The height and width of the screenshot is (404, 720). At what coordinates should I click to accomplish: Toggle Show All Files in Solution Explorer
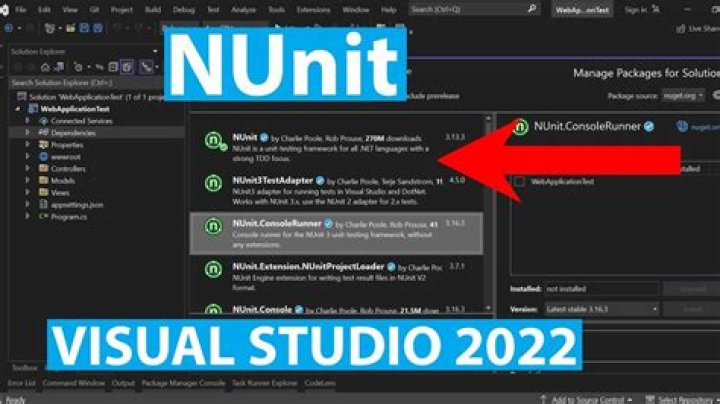click(x=127, y=67)
